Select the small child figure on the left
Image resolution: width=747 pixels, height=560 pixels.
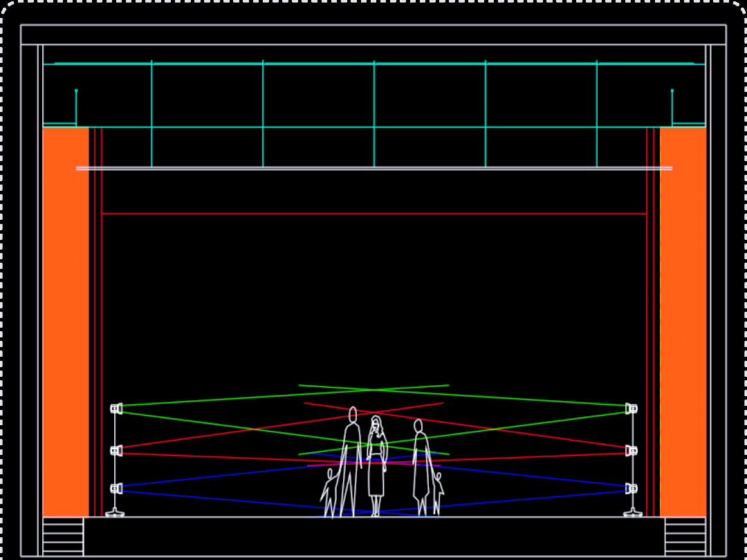330,492
